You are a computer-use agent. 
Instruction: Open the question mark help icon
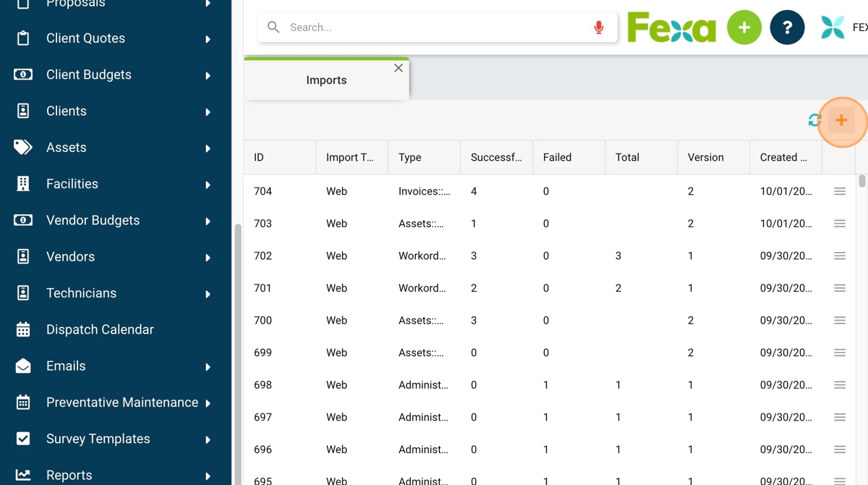click(787, 28)
